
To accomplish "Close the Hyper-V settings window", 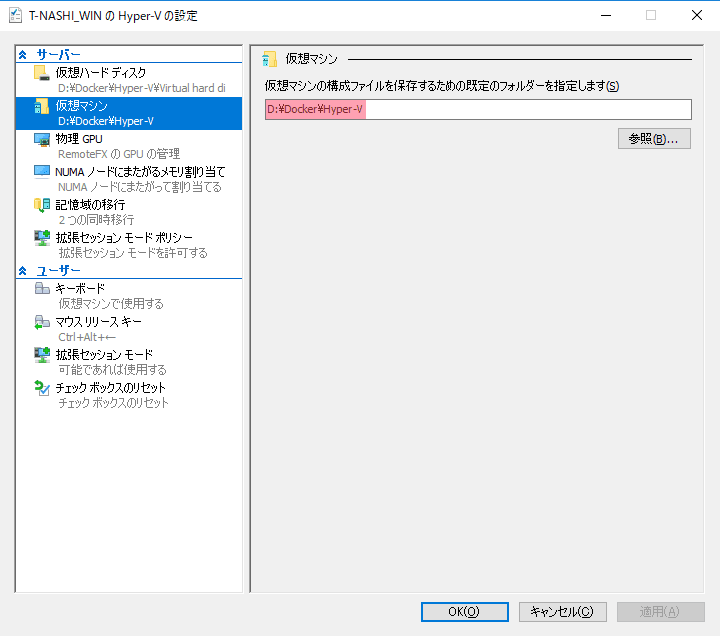I will (697, 15).
